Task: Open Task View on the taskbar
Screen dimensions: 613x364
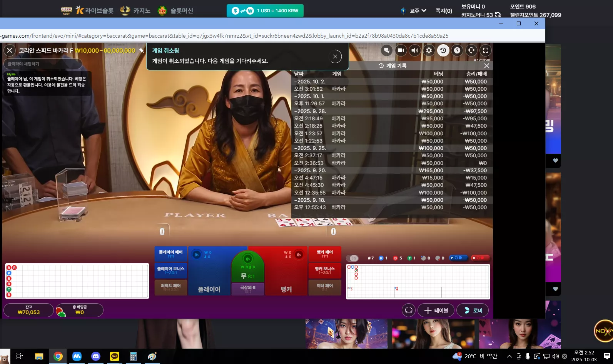Action: [x=20, y=356]
